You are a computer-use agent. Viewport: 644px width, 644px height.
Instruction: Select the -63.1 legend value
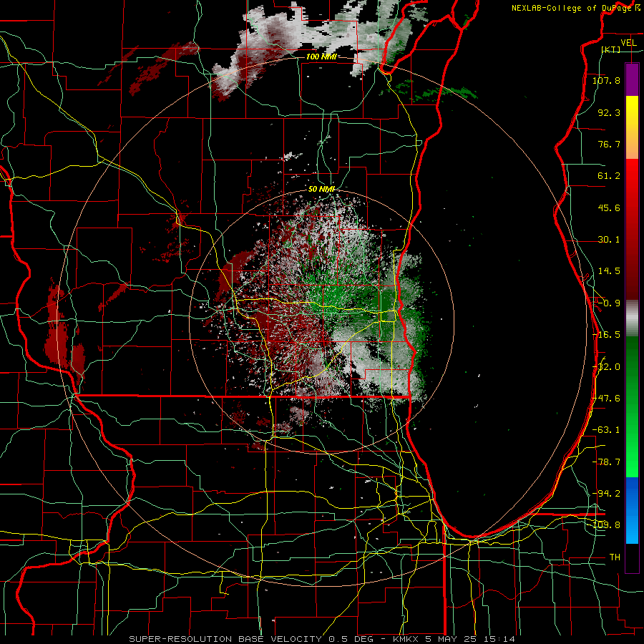[x=606, y=430]
